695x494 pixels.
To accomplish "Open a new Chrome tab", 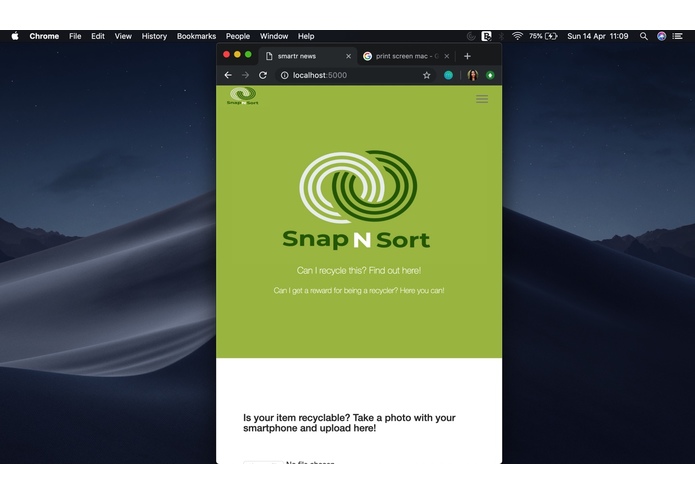I will (467, 56).
